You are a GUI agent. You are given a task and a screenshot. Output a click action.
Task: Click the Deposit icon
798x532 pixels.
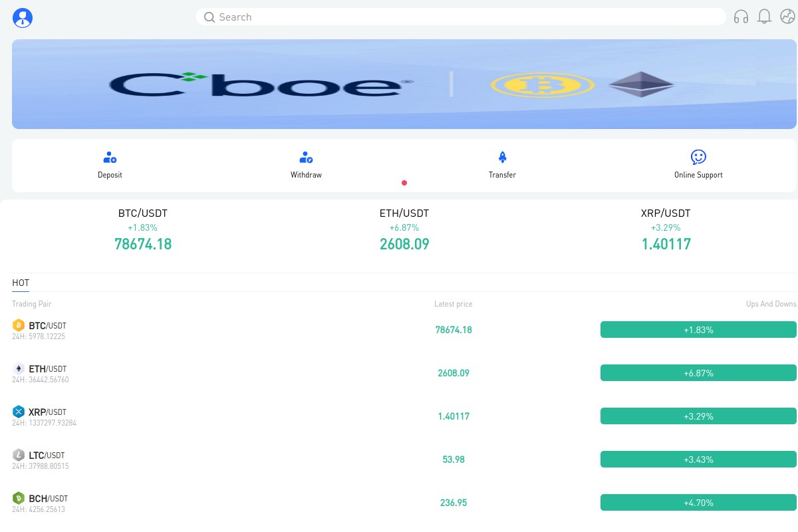click(x=110, y=158)
